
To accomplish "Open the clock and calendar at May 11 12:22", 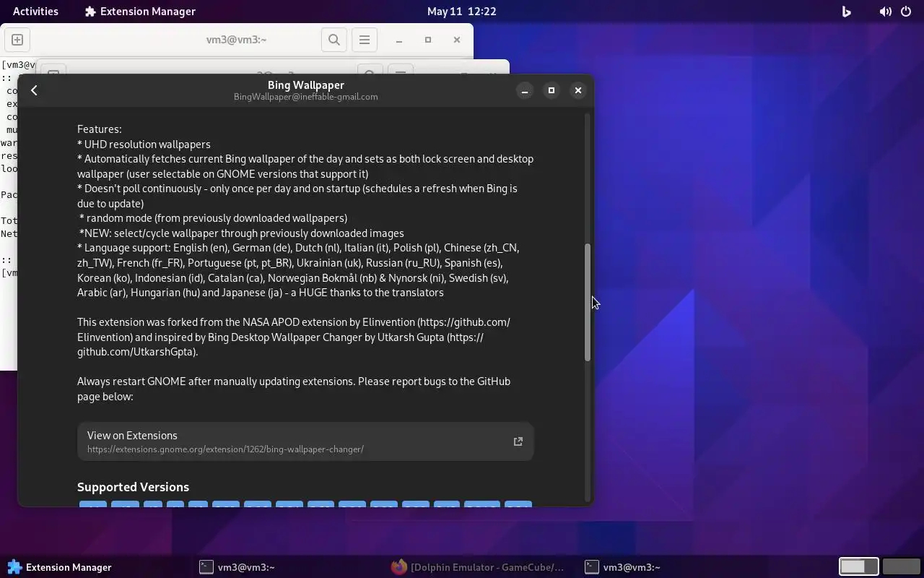I will click(x=461, y=11).
